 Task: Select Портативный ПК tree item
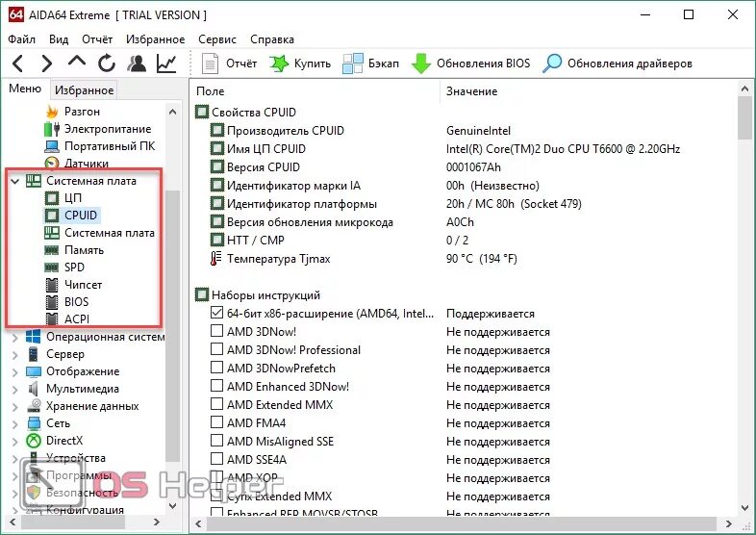pyautogui.click(x=110, y=145)
